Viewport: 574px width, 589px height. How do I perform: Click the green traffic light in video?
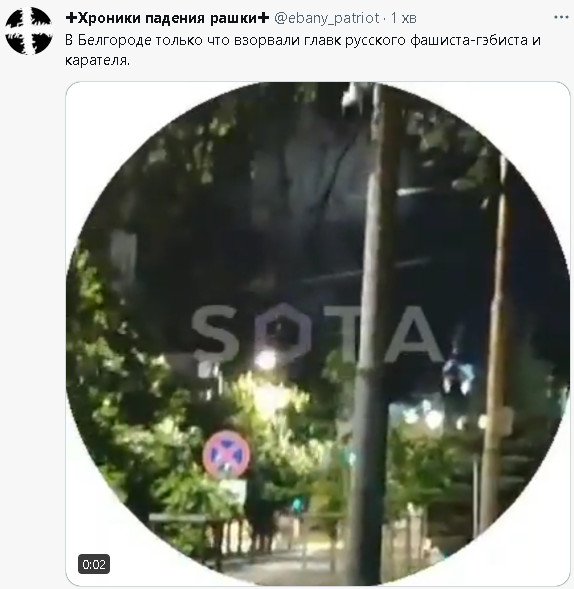(298, 505)
